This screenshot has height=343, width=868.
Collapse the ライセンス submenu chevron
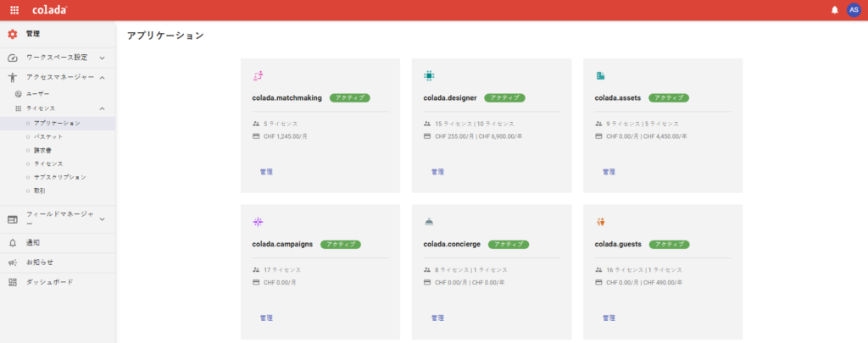click(102, 108)
